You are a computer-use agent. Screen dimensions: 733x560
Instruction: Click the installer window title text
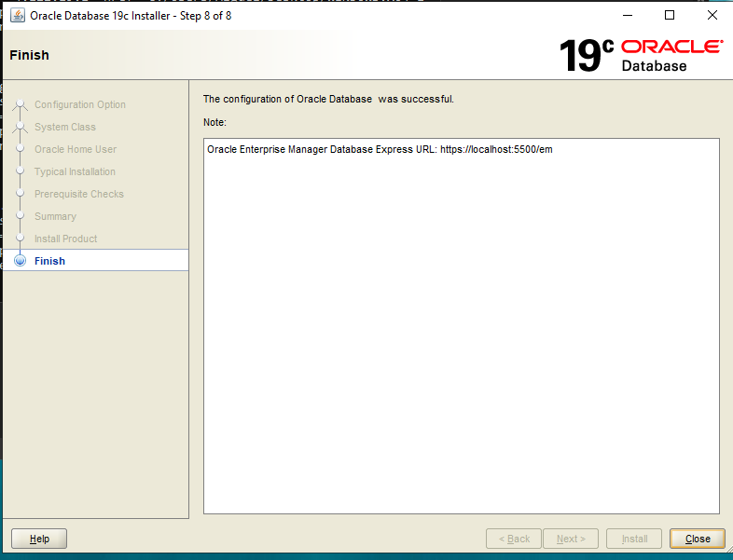(x=131, y=16)
